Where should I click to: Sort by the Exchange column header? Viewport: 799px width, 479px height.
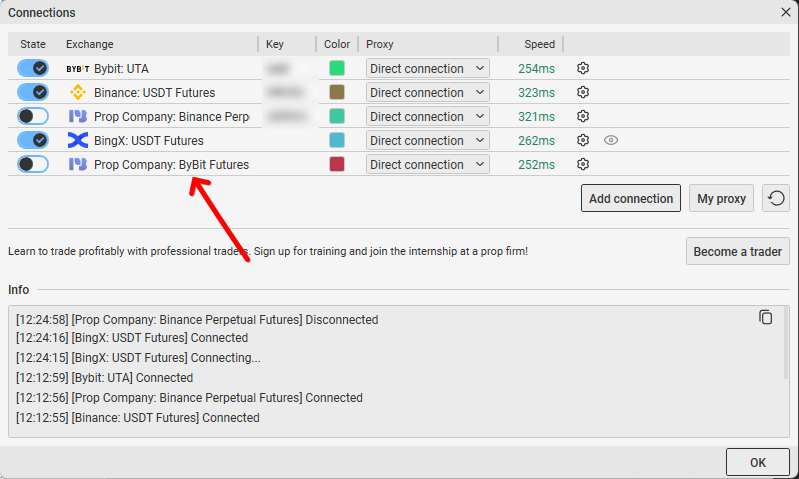click(90, 44)
